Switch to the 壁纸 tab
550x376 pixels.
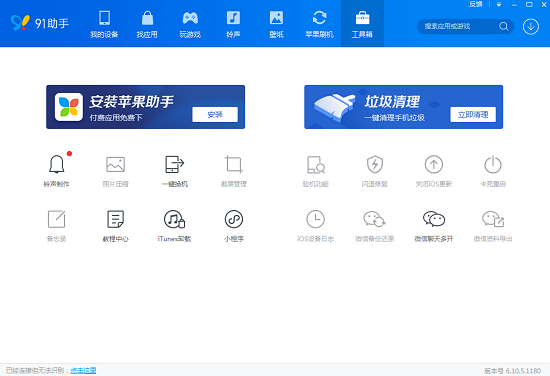coord(276,24)
